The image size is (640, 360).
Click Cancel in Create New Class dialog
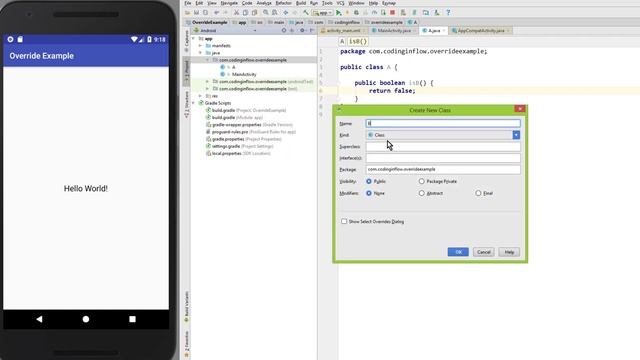(484, 252)
